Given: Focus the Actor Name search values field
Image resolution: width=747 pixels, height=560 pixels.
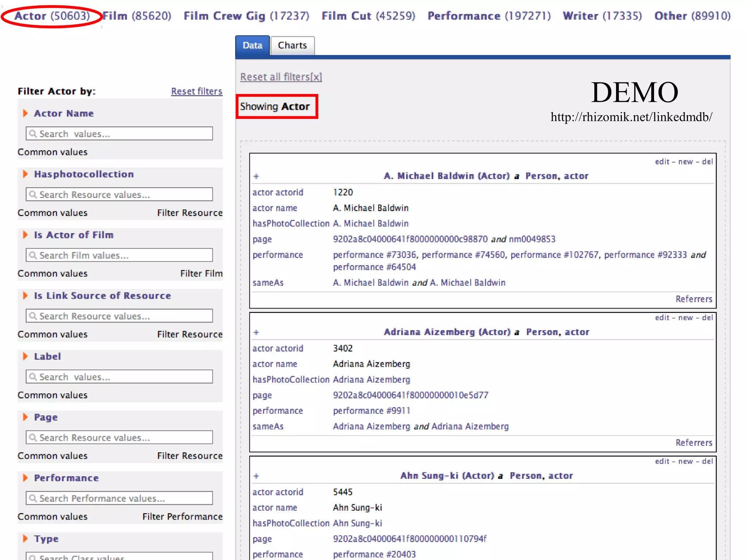Looking at the screenshot, I should [x=119, y=134].
